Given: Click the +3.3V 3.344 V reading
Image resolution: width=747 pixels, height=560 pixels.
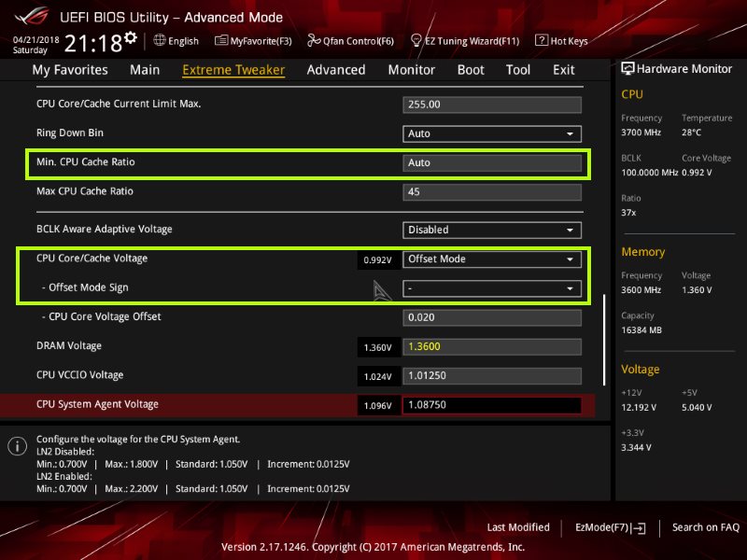Looking at the screenshot, I should (x=636, y=448).
